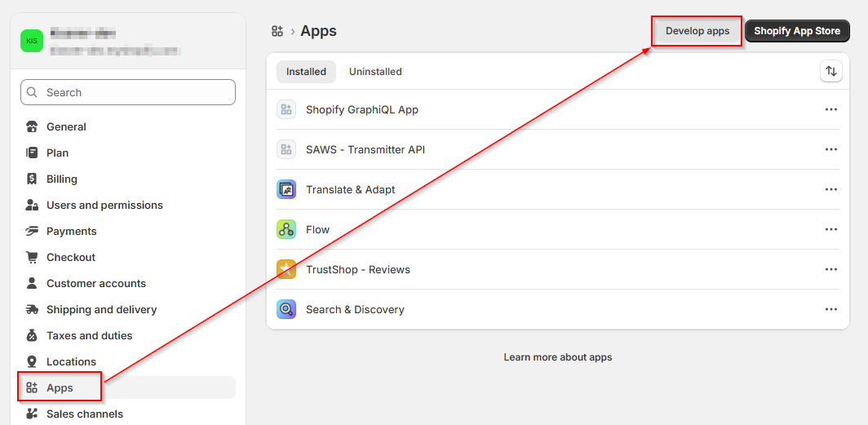This screenshot has height=425, width=868.
Task: Open the Shopify GraphiQL App icon
Action: 286,109
